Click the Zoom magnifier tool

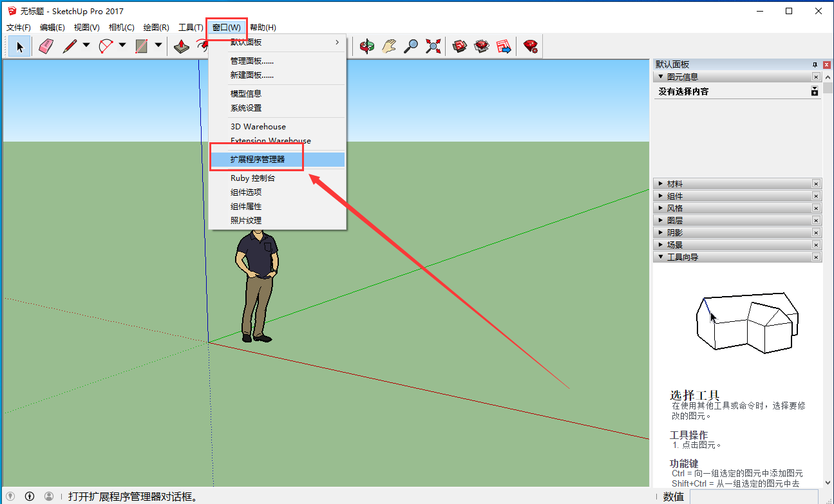(411, 46)
